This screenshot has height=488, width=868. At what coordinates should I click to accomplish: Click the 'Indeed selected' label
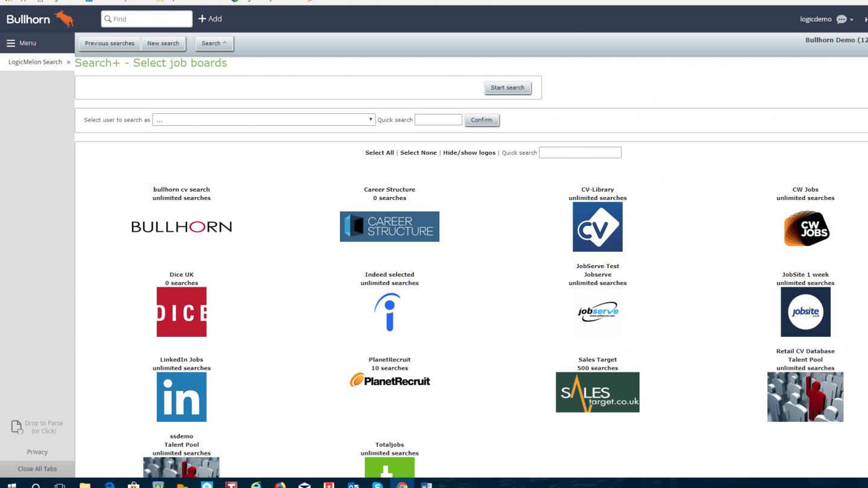pyautogui.click(x=389, y=275)
